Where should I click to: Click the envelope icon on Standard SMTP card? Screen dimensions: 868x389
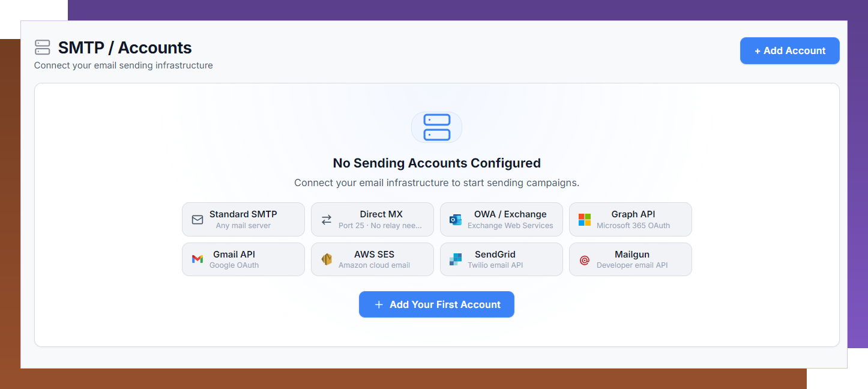pyautogui.click(x=197, y=219)
